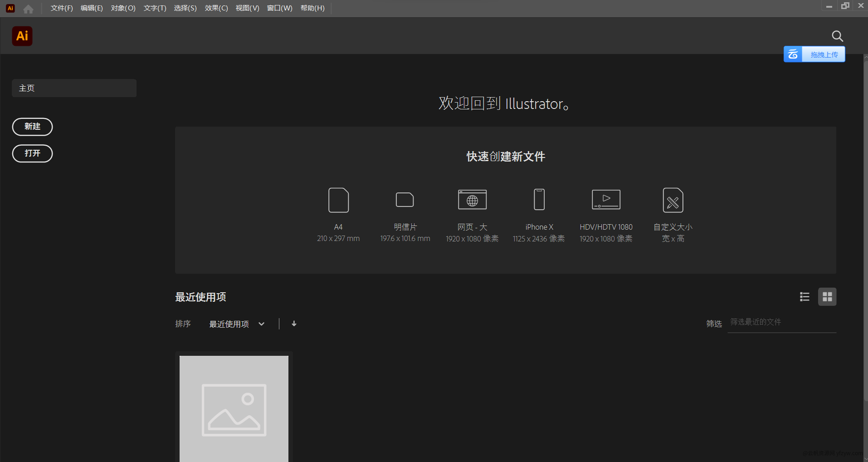Image resolution: width=868 pixels, height=462 pixels.
Task: Click the 197.6 x 101.6 mm size text
Action: tap(405, 238)
